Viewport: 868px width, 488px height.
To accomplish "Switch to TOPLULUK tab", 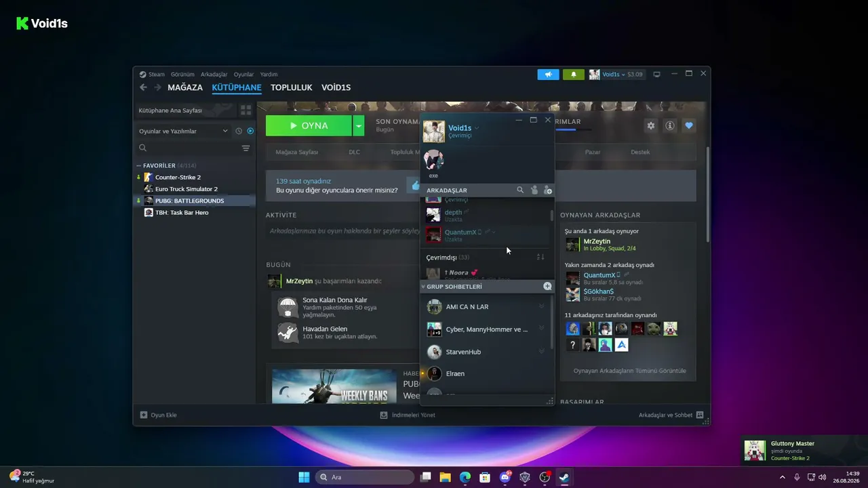I will point(292,87).
